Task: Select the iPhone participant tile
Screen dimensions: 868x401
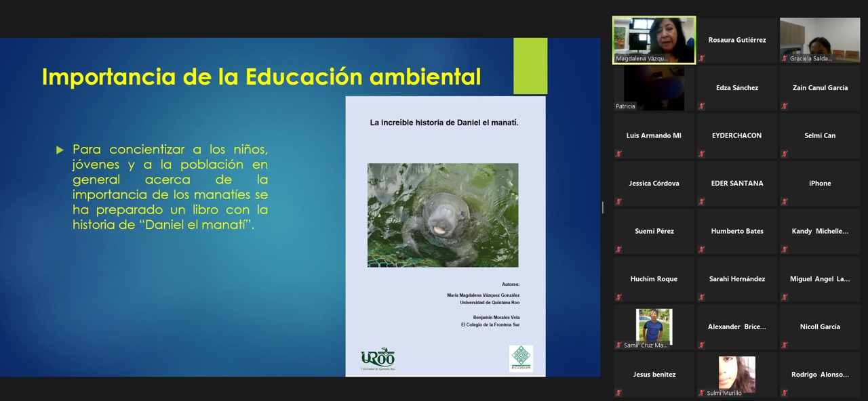Action: coord(819,184)
